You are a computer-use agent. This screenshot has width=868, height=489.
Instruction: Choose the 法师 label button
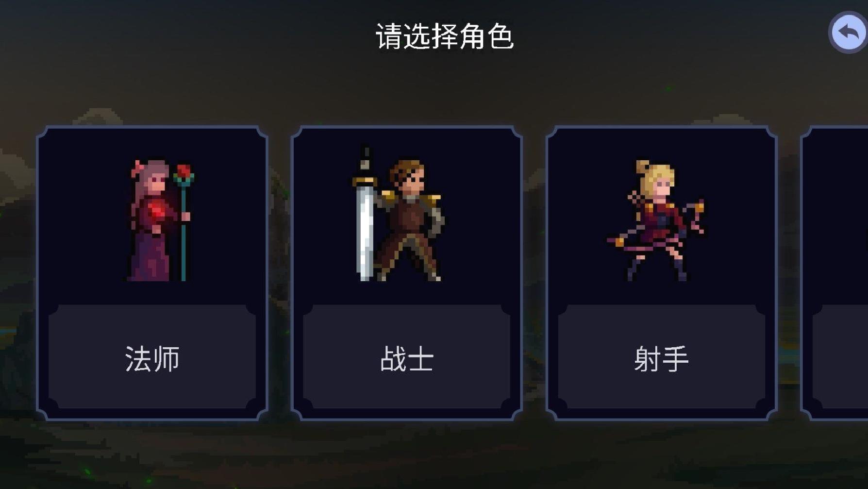click(152, 357)
